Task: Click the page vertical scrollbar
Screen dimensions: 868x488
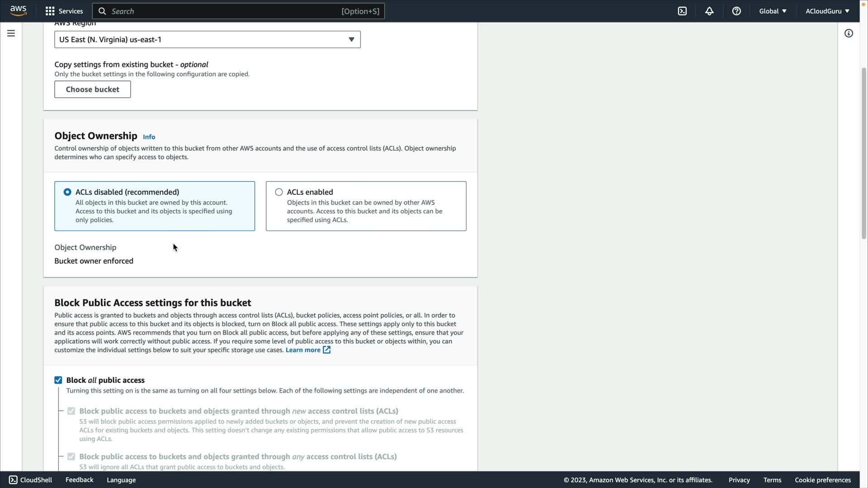Action: pos(864,154)
